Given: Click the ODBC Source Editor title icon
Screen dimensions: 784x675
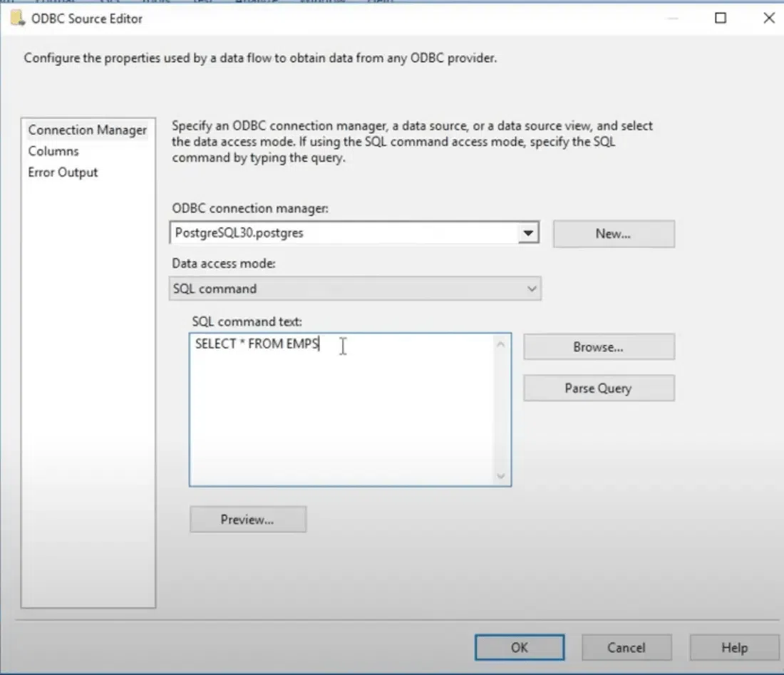Looking at the screenshot, I should [x=18, y=19].
